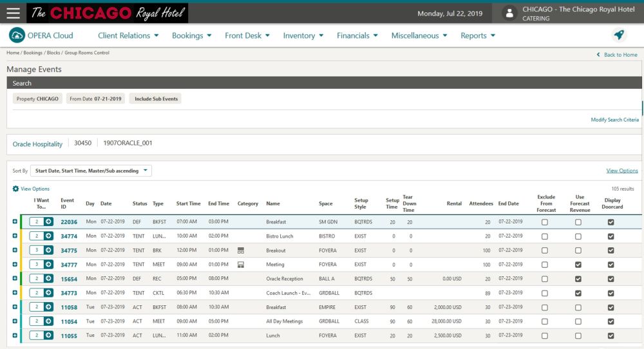This screenshot has width=644, height=349.
Task: Open I Want To arrow for event 15654
Action: click(48, 278)
